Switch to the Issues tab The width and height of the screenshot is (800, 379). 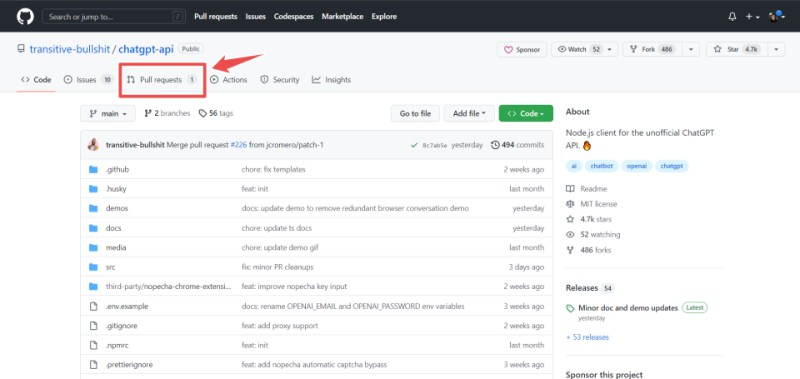[x=87, y=80]
